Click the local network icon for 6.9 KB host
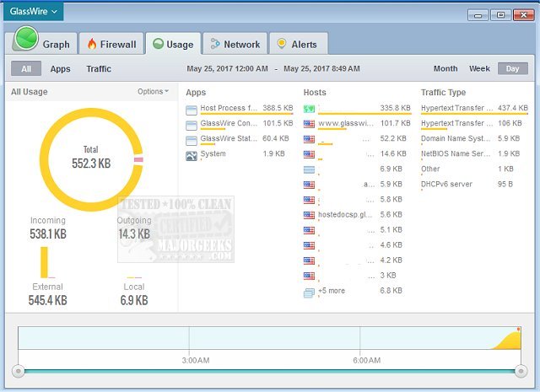540x392 pixels. 309,169
